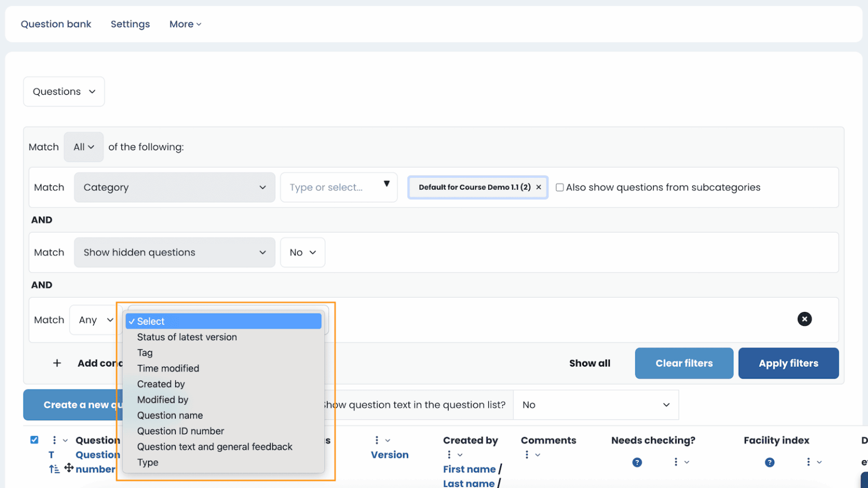Open the Match All dropdown
Screen dimensions: 868x488
(84, 147)
